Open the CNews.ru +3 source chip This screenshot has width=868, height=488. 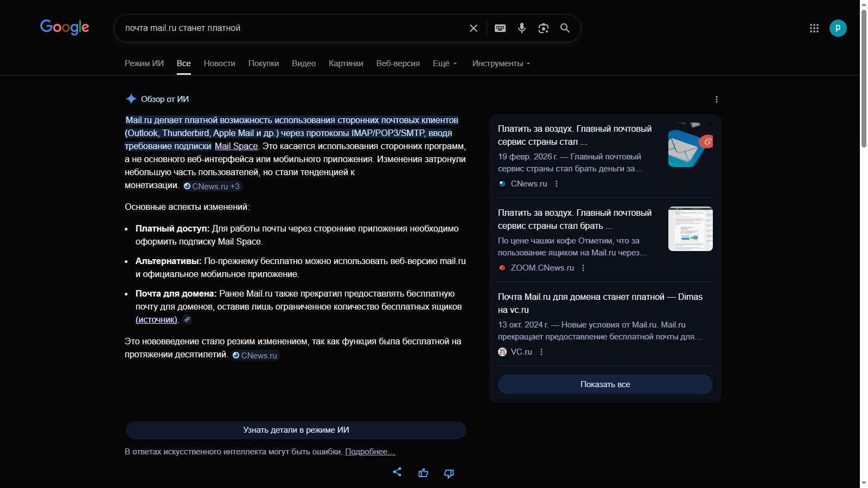[x=212, y=186]
